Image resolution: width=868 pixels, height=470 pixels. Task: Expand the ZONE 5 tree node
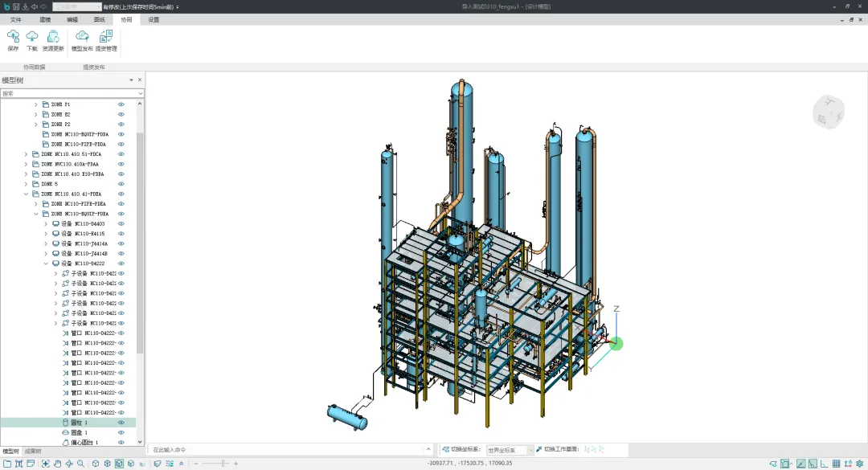pos(27,184)
